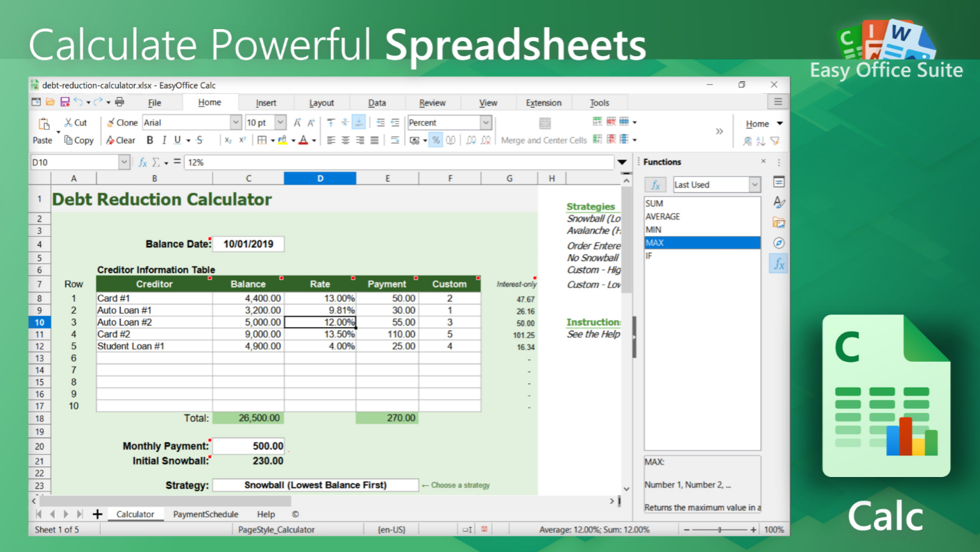Click the Strikethrough icon
The height and width of the screenshot is (552, 980).
point(199,140)
